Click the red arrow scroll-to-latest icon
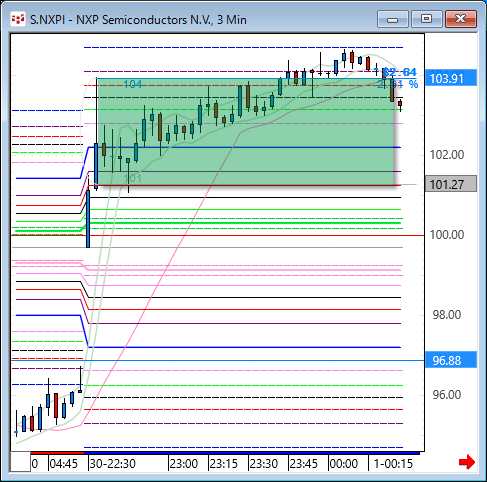487x482 pixels. coord(467,462)
